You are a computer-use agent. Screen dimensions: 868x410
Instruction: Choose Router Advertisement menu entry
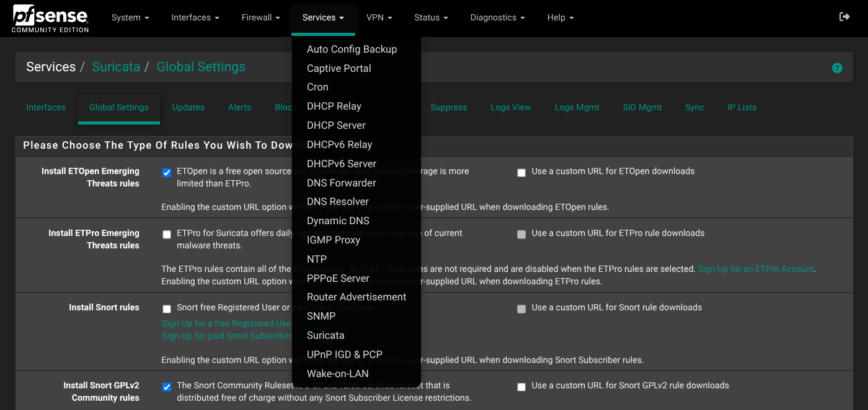tap(356, 297)
